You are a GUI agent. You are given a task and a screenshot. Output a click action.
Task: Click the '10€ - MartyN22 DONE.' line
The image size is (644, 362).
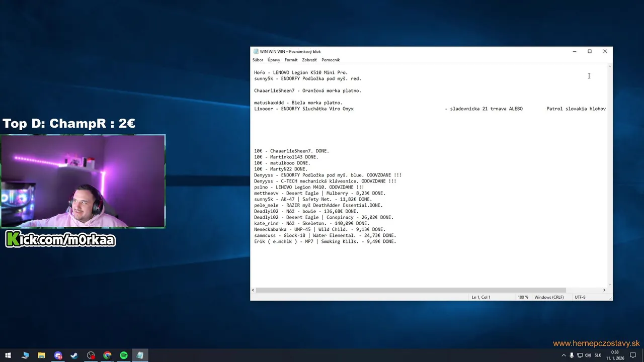281,169
